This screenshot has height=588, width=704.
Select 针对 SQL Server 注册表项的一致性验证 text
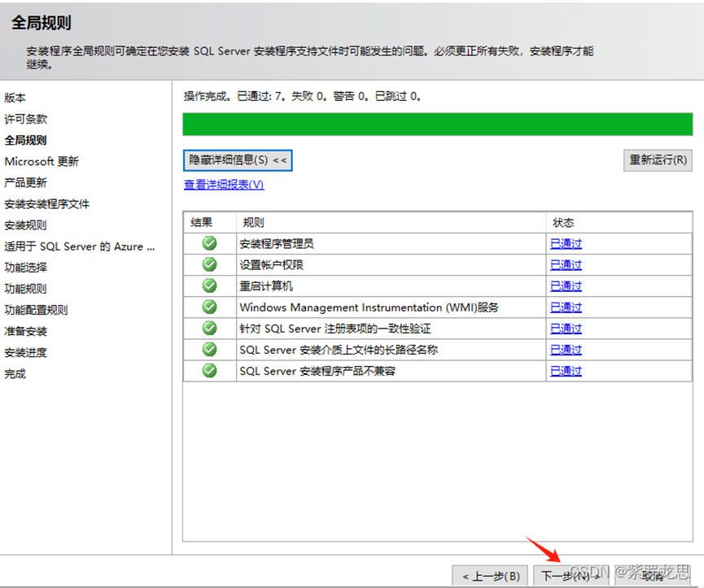(x=335, y=329)
